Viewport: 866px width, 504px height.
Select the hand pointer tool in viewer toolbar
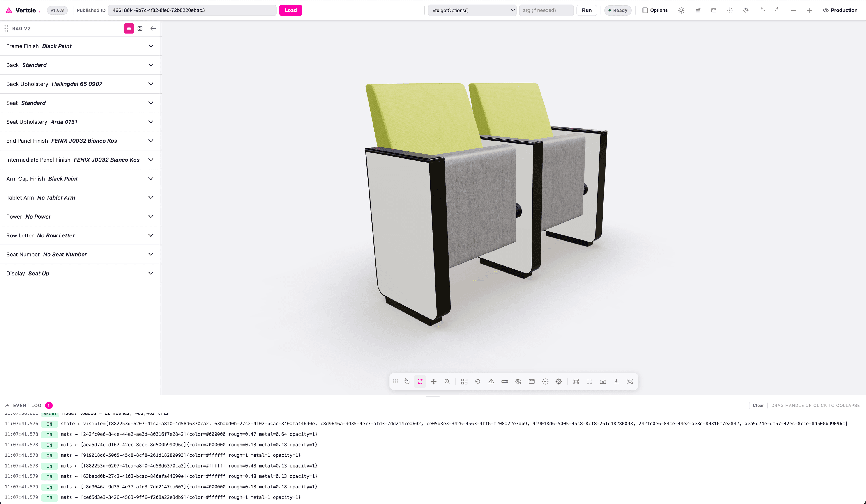pos(407,381)
